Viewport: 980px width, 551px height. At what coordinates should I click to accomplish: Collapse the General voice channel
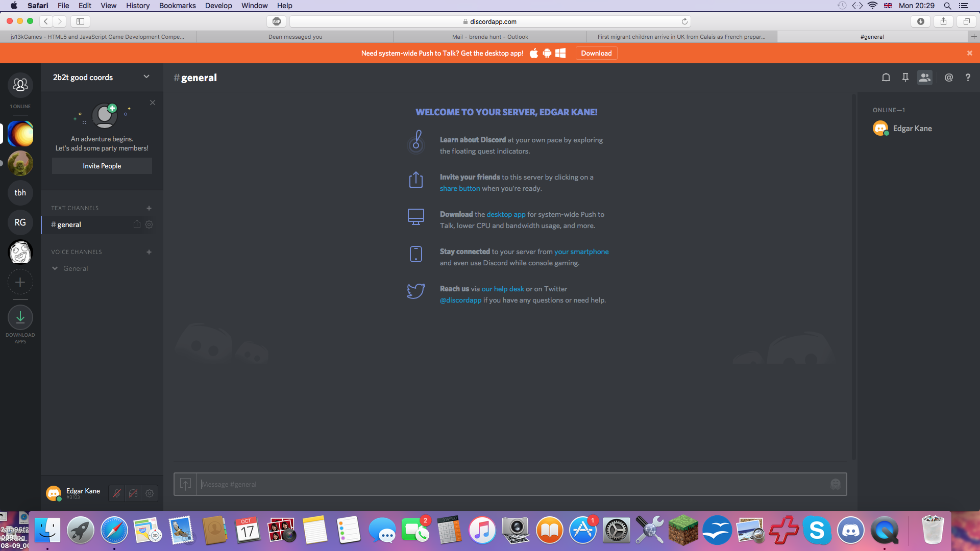tap(55, 268)
